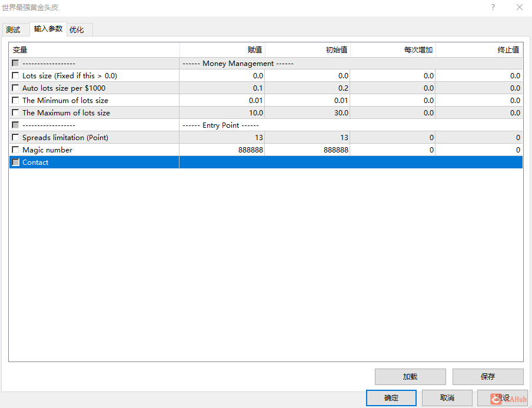The width and height of the screenshot is (532, 408).
Task: Click Spreads limitation 终止值 cell 0
Action: (x=480, y=137)
